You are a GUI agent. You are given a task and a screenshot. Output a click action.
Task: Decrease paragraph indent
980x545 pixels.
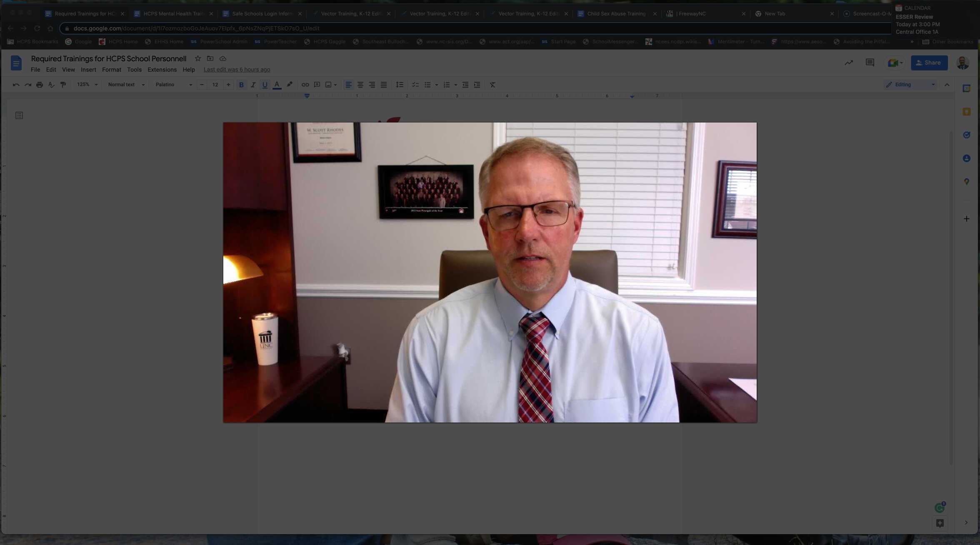(x=465, y=85)
